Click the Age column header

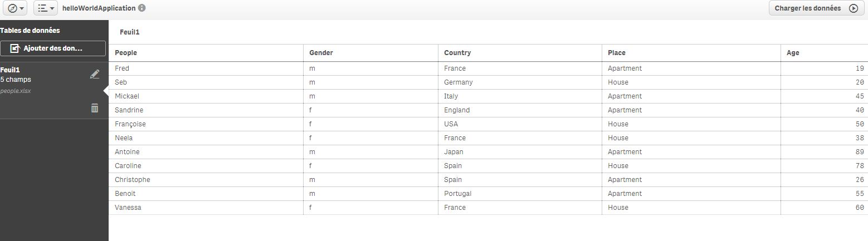click(x=793, y=53)
